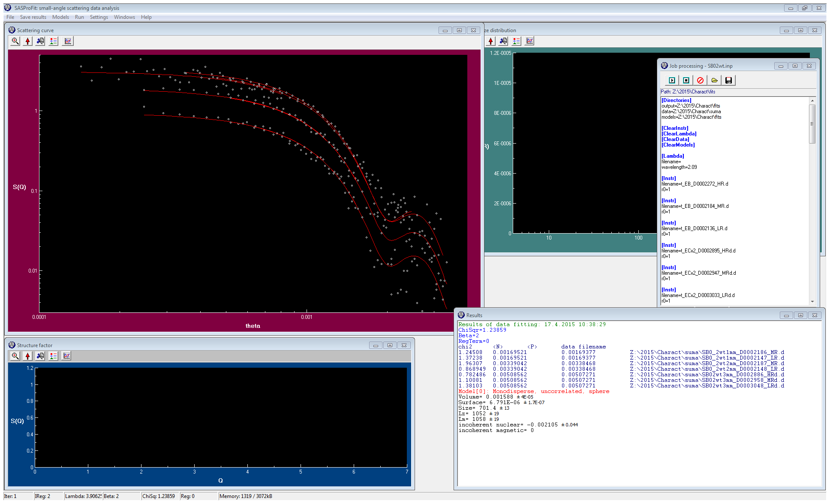
Task: Open the File menu
Action: click(10, 17)
